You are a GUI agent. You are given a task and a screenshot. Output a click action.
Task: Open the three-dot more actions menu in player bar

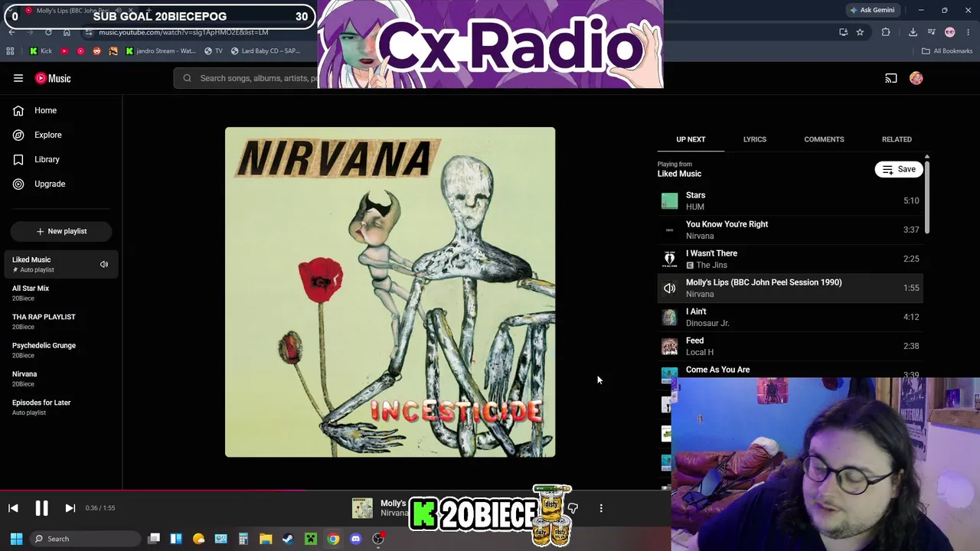click(x=601, y=508)
